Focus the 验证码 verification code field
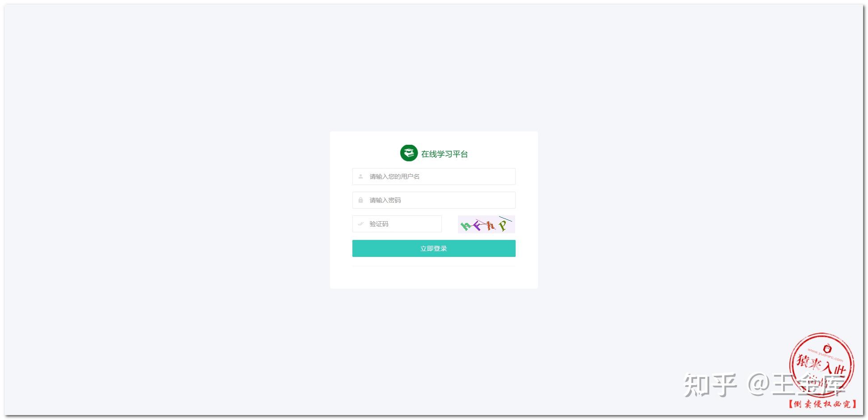This screenshot has height=420, width=868. (x=397, y=224)
